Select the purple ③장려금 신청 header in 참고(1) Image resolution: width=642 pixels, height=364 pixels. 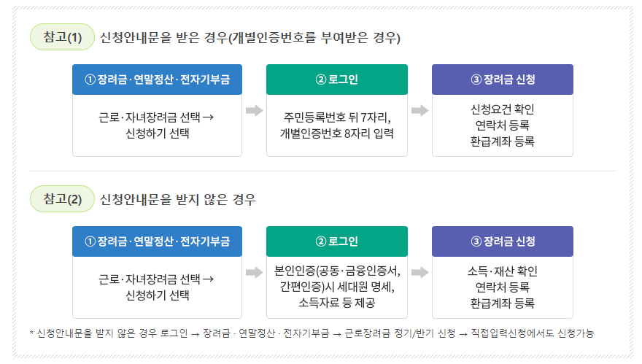(503, 80)
